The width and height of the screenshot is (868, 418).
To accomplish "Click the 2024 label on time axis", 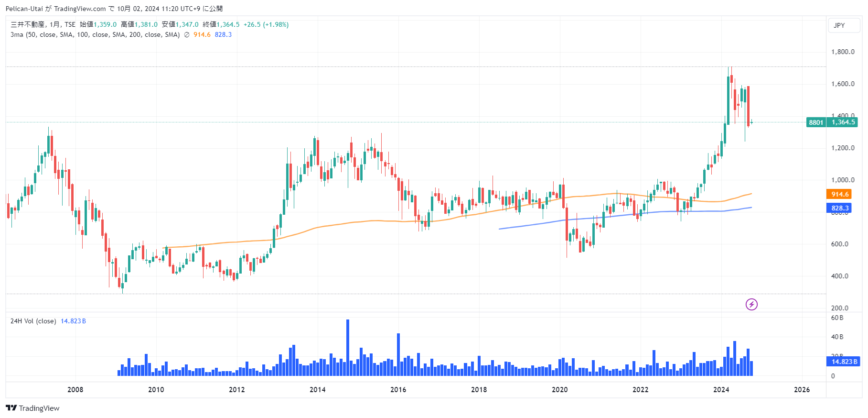I will [x=721, y=389].
